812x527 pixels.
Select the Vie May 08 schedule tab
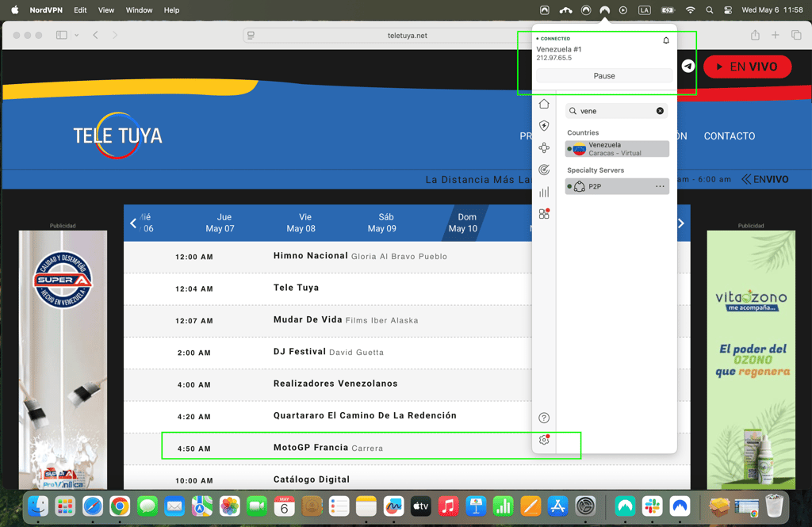click(301, 223)
